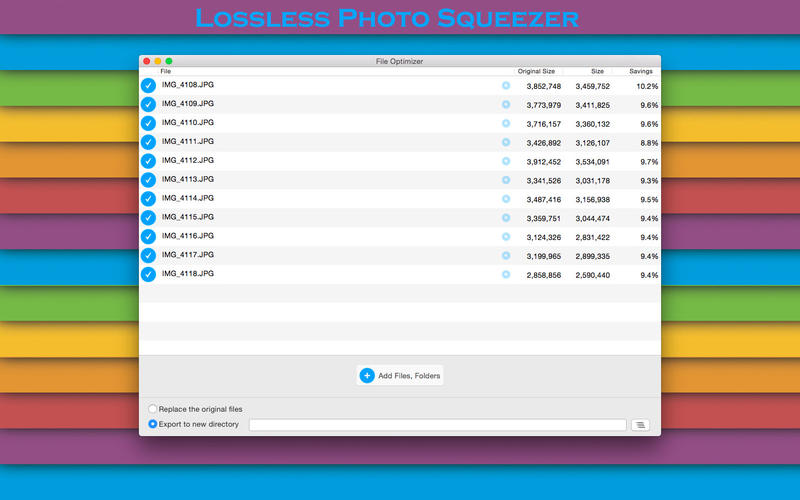Viewport: 800px width, 500px height.
Task: Close the File Optimizer window
Action: 146,61
